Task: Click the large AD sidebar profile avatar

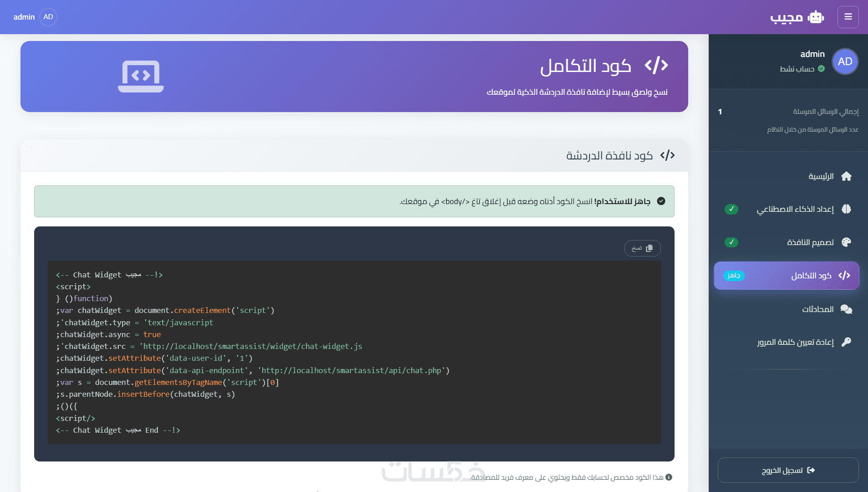Action: tap(845, 61)
